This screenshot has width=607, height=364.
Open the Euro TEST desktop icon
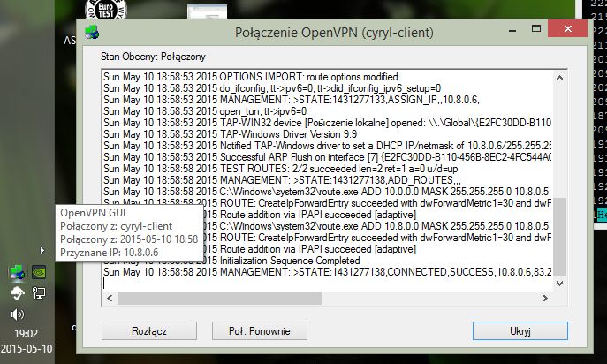click(x=106, y=9)
